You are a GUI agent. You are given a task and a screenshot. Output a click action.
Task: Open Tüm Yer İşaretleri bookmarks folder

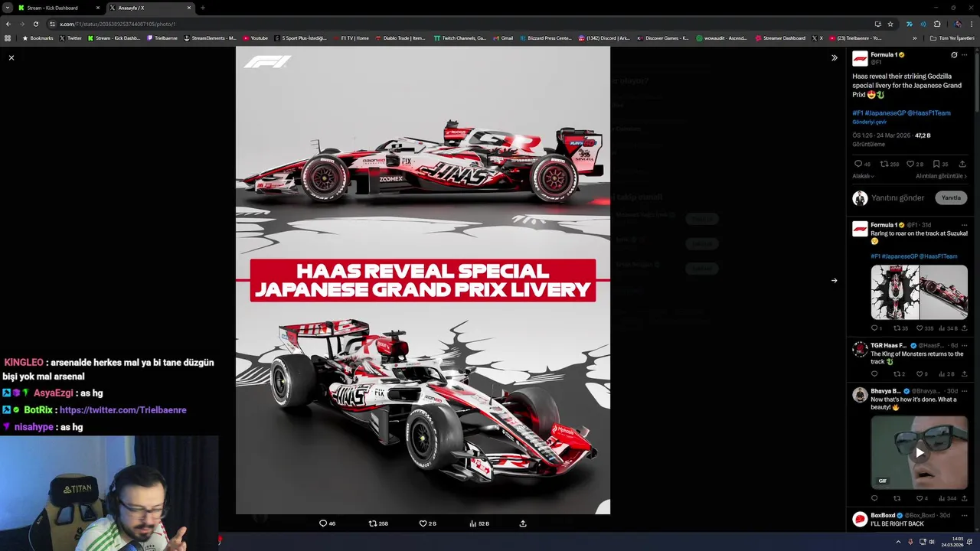pos(952,38)
